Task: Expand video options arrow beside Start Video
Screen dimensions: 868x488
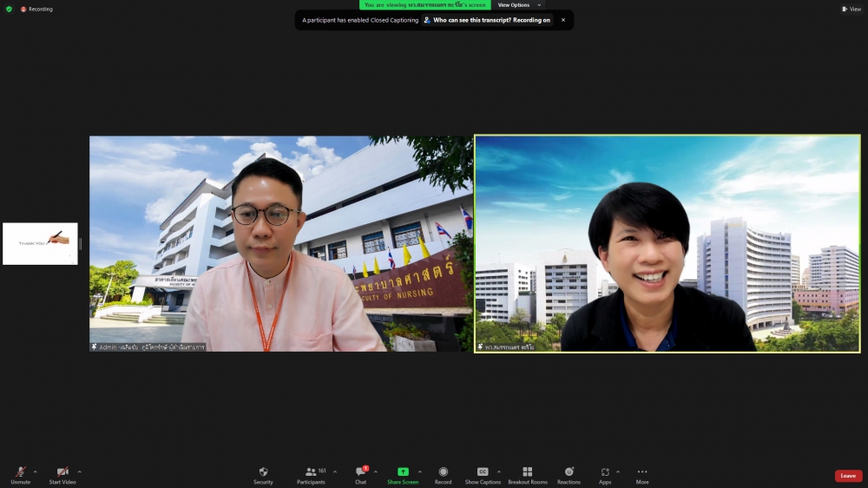Action: (x=79, y=472)
